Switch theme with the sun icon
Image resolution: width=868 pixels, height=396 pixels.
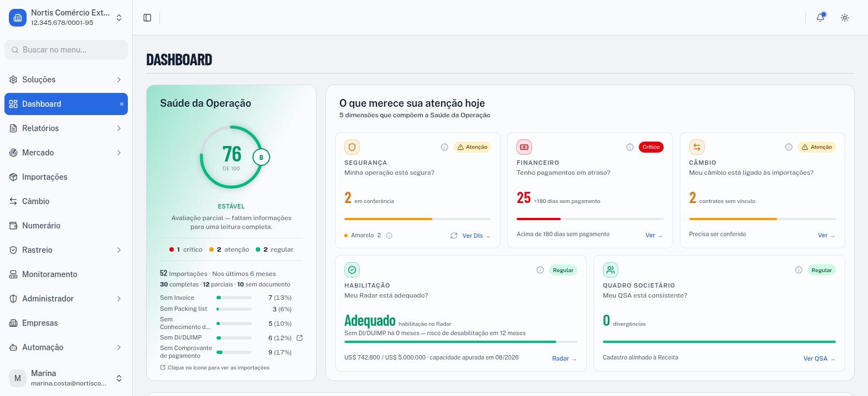(x=845, y=18)
